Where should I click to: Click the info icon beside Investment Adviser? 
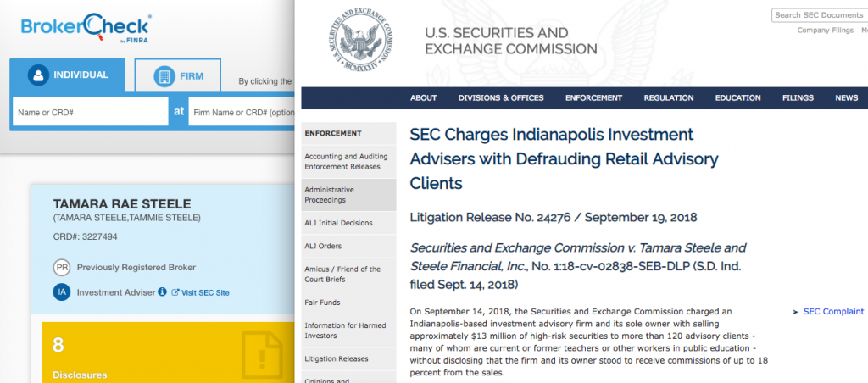click(x=162, y=291)
